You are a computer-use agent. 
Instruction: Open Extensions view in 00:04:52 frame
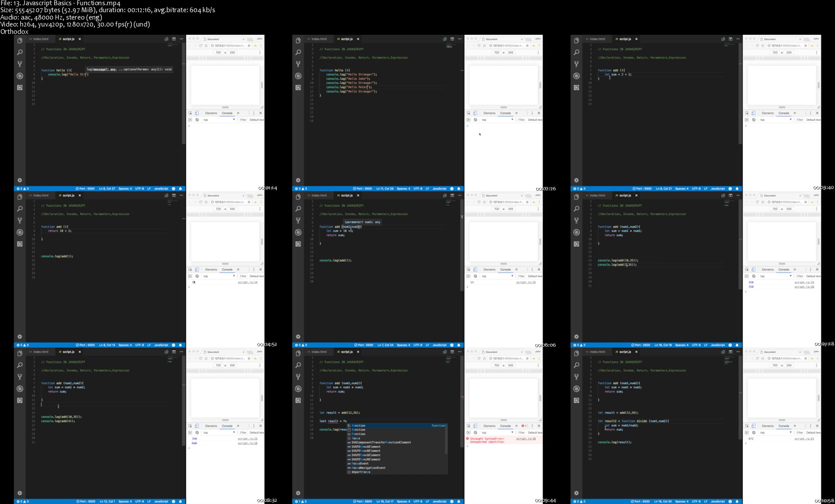click(20, 244)
